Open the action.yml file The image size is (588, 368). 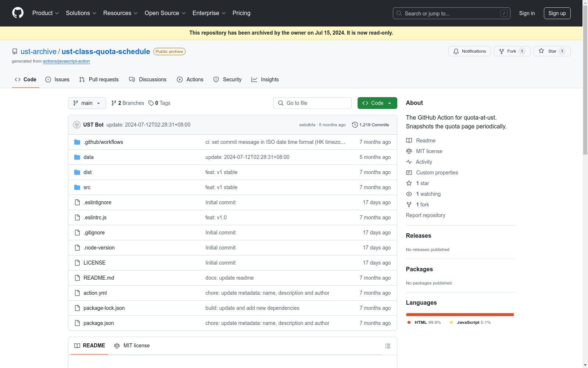coord(95,293)
